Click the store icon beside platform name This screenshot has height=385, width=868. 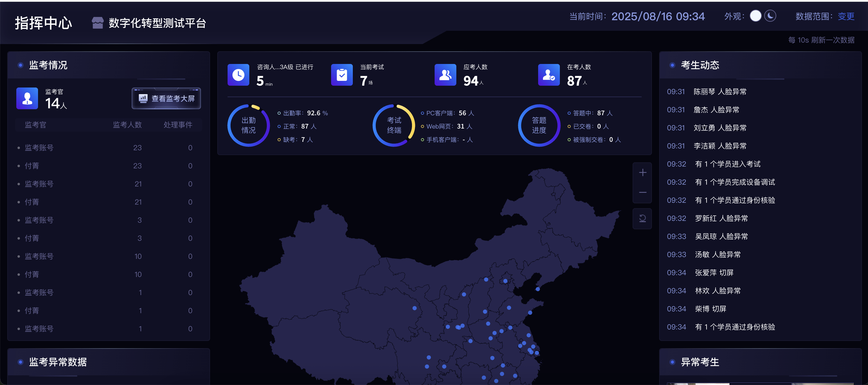[97, 23]
